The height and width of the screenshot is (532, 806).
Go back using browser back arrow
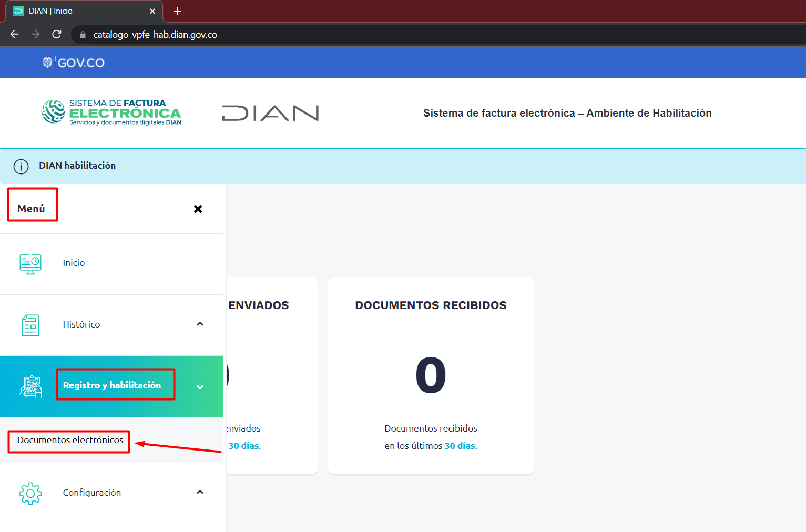tap(14, 34)
